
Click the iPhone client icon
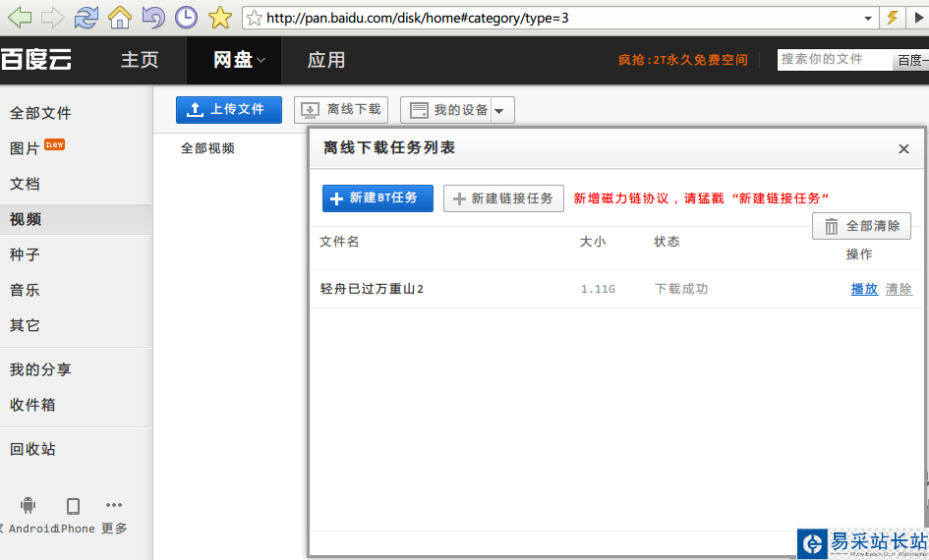pyautogui.click(x=73, y=506)
